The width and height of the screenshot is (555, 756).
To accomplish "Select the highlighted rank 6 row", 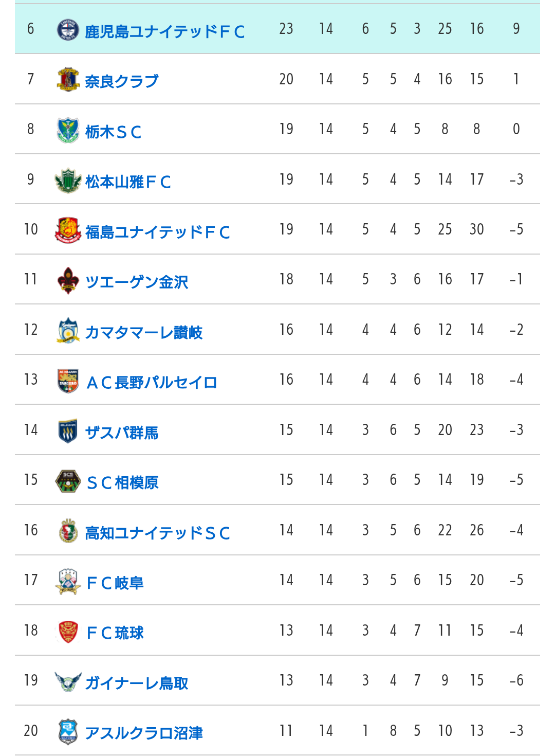I will pos(277,29).
